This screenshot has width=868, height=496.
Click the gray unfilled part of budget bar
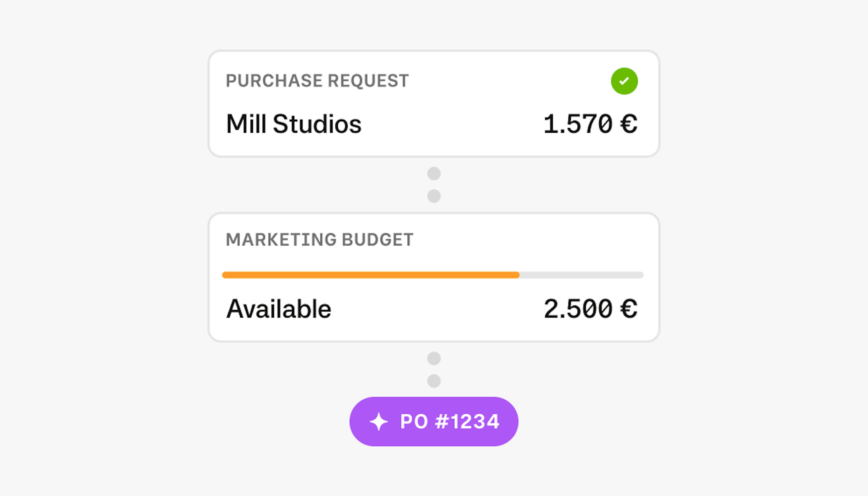(x=581, y=275)
